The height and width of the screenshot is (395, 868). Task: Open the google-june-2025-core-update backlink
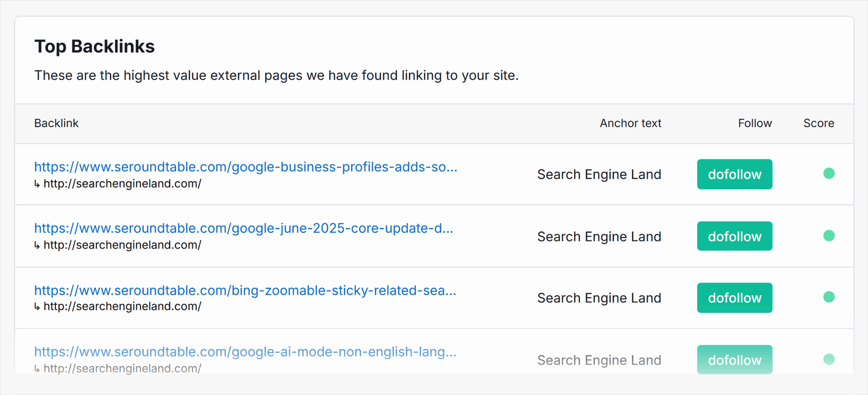(x=244, y=229)
